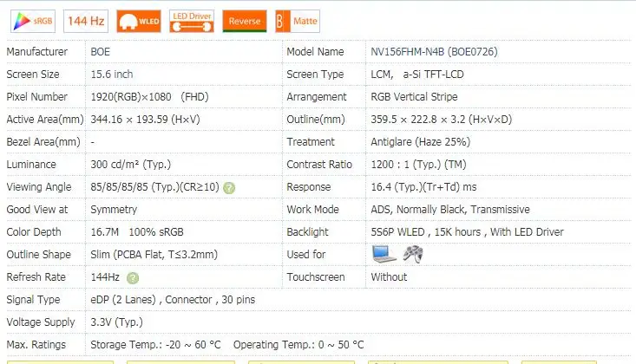Click the Manufacturer label
The width and height of the screenshot is (636, 364).
37,52
